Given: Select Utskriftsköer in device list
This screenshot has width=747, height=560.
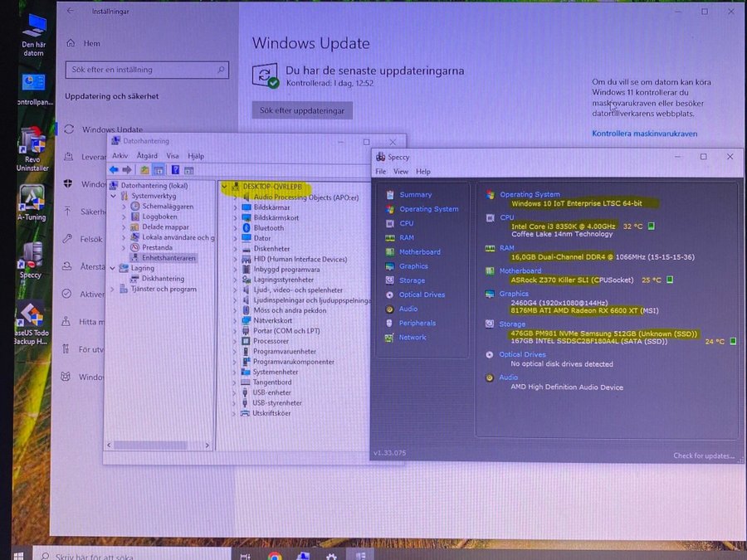Looking at the screenshot, I should coord(271,413).
